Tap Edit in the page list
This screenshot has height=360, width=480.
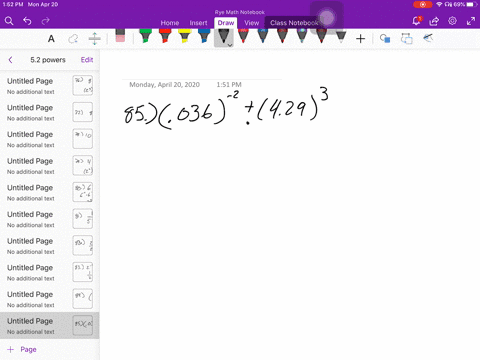[x=87, y=60]
